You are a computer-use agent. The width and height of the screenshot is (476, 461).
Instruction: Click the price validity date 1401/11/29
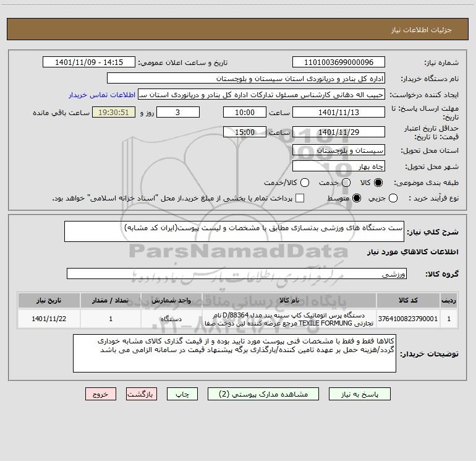click(x=339, y=132)
